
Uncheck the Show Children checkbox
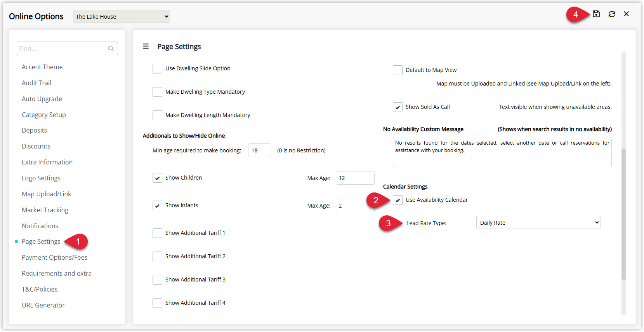[157, 178]
